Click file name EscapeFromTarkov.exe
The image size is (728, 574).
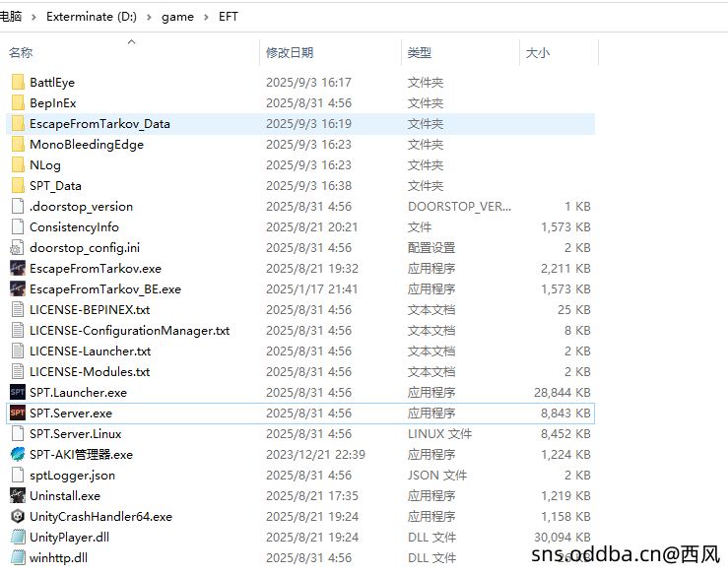96,269
